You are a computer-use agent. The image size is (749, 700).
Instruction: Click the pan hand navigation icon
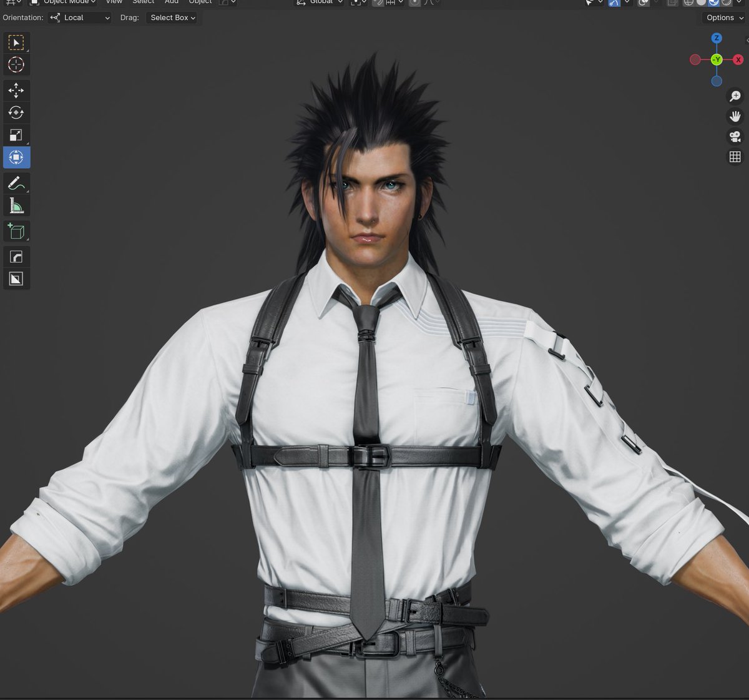click(x=735, y=116)
